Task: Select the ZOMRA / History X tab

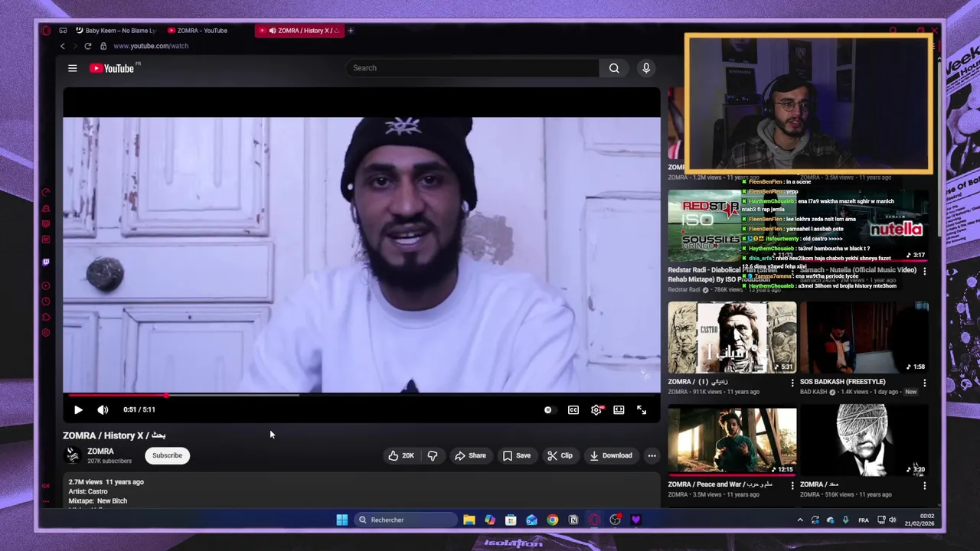Action: (300, 31)
